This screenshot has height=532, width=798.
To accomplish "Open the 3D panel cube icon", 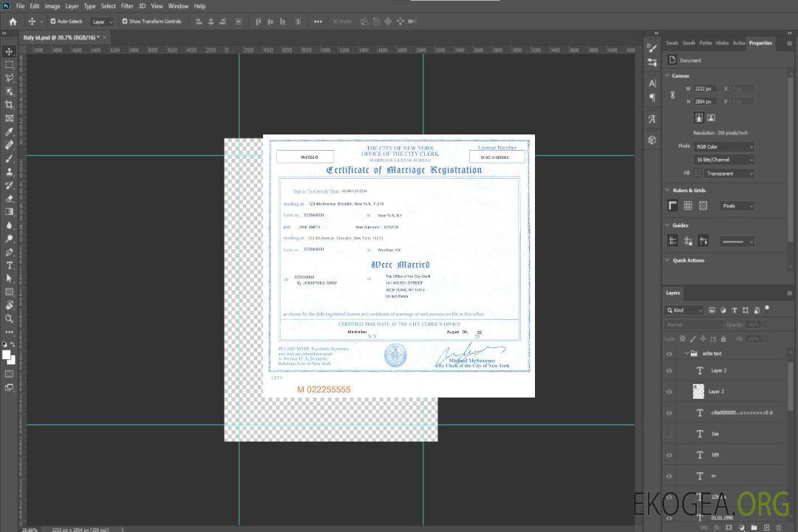I will 652,140.
